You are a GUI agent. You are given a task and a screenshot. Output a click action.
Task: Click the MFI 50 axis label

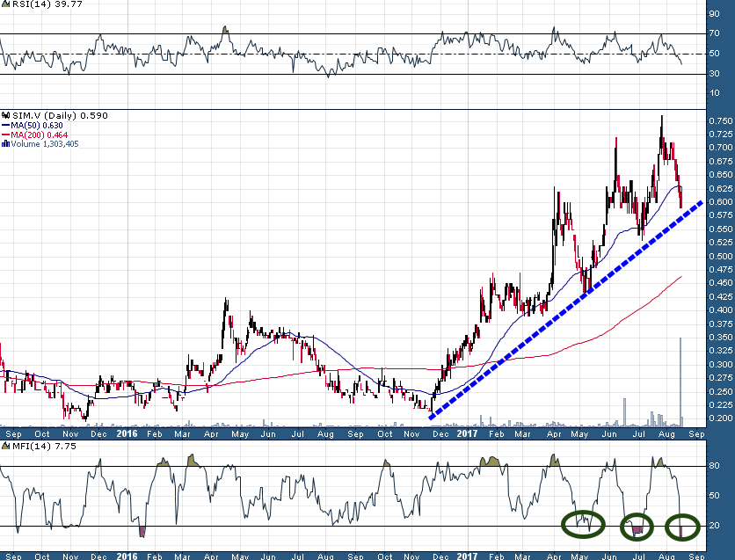[x=715, y=496]
